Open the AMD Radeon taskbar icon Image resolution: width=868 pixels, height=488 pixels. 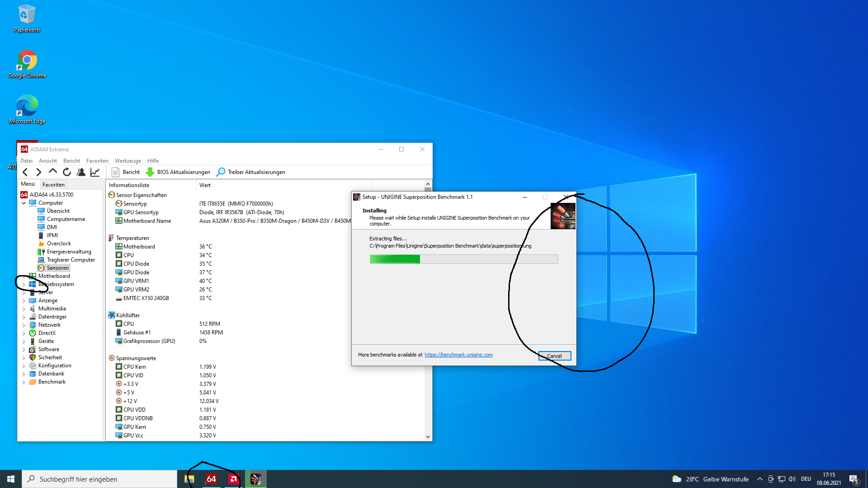[x=233, y=479]
